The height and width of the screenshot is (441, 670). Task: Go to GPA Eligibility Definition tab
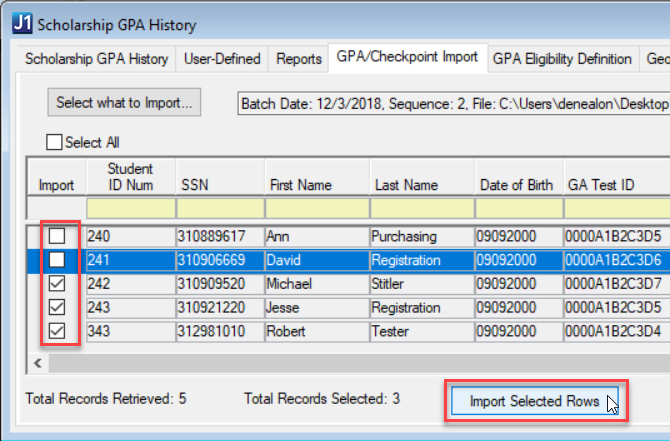pyautogui.click(x=561, y=59)
